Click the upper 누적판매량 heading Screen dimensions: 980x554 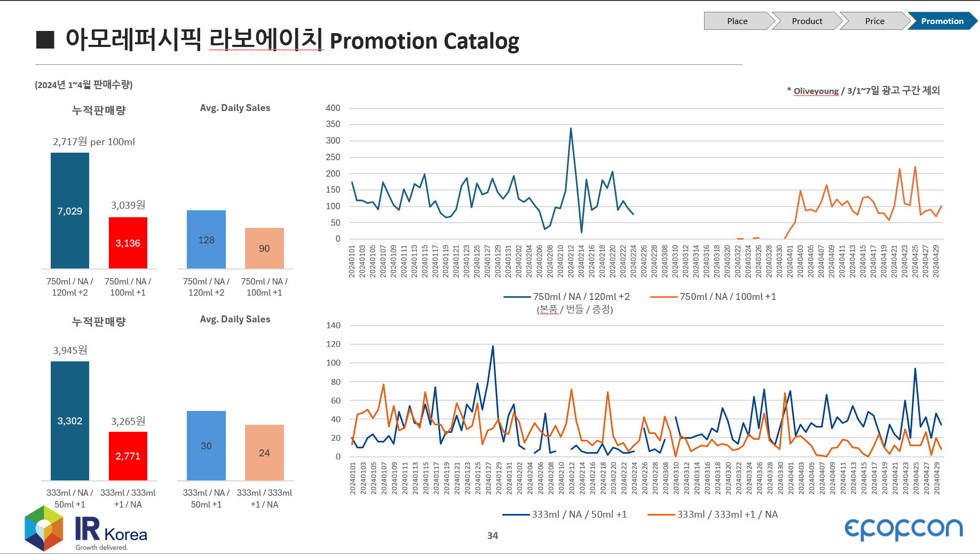coord(99,110)
